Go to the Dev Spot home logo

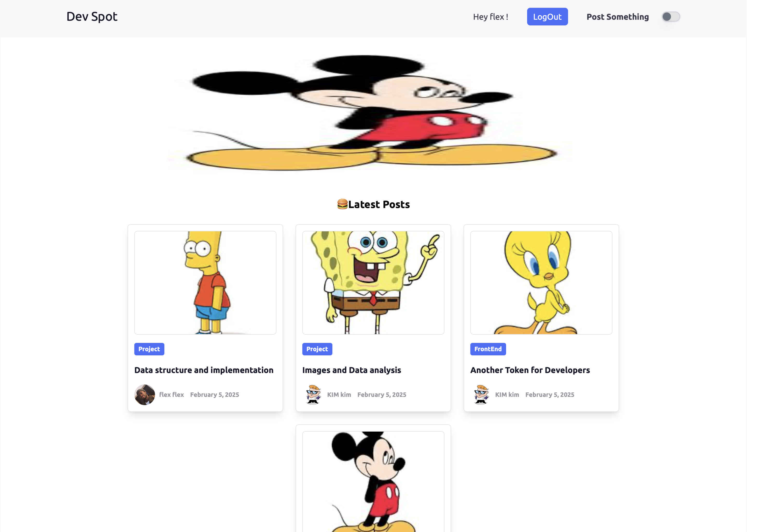click(x=92, y=17)
